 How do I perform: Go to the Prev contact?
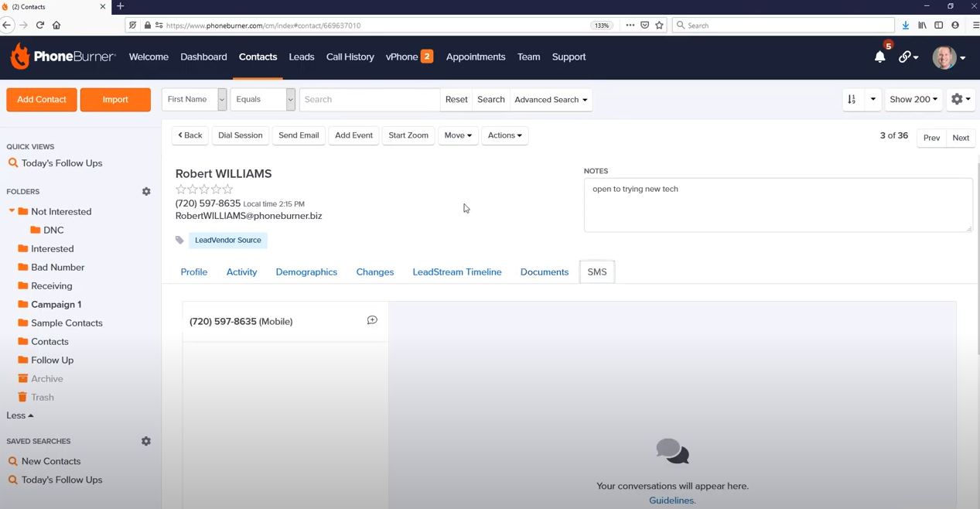(932, 138)
